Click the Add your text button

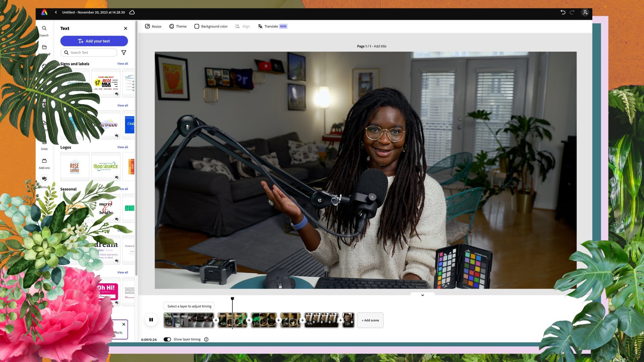point(94,41)
